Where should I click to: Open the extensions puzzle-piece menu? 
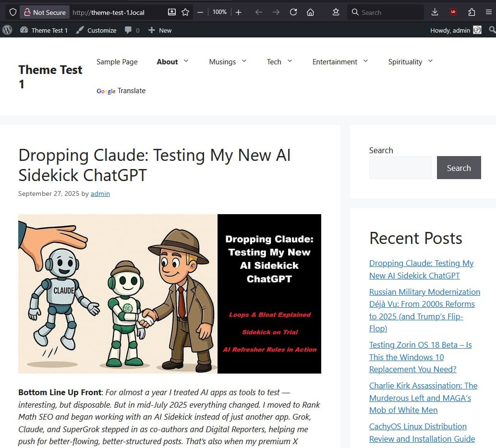(472, 12)
